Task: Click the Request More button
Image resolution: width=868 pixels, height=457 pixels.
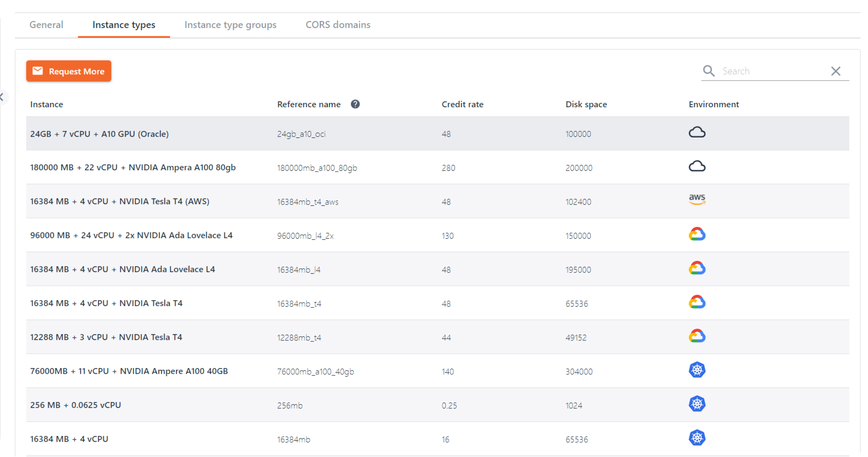Action: pyautogui.click(x=69, y=71)
